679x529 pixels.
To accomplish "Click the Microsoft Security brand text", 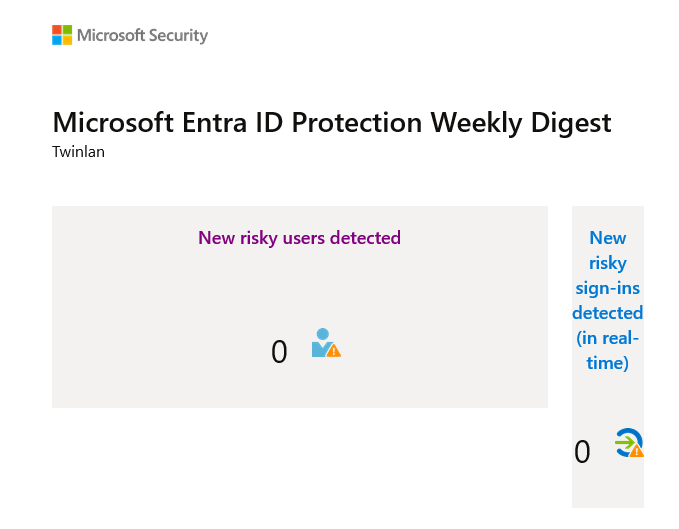I will coord(142,36).
